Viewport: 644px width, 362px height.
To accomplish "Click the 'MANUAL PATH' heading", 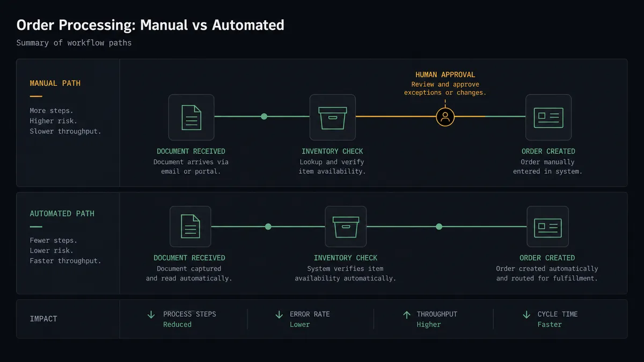I will pyautogui.click(x=55, y=83).
